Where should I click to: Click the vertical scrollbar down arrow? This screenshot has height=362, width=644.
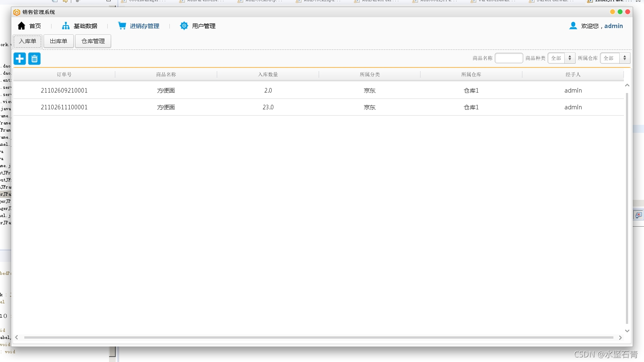click(x=627, y=331)
